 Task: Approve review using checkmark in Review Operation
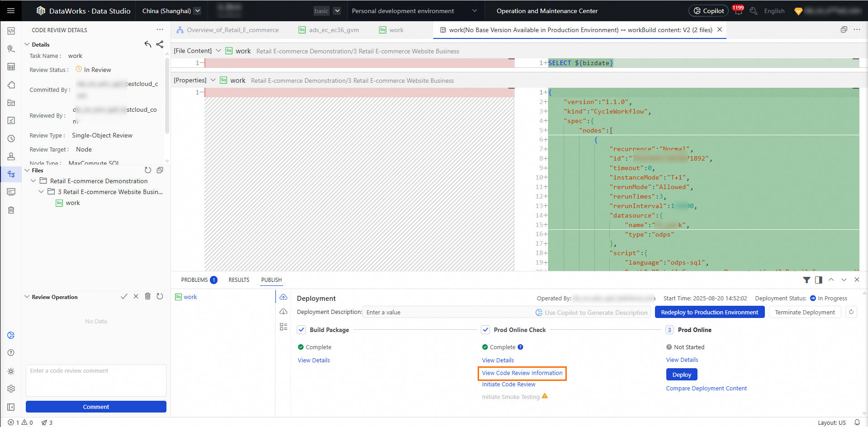[124, 297]
